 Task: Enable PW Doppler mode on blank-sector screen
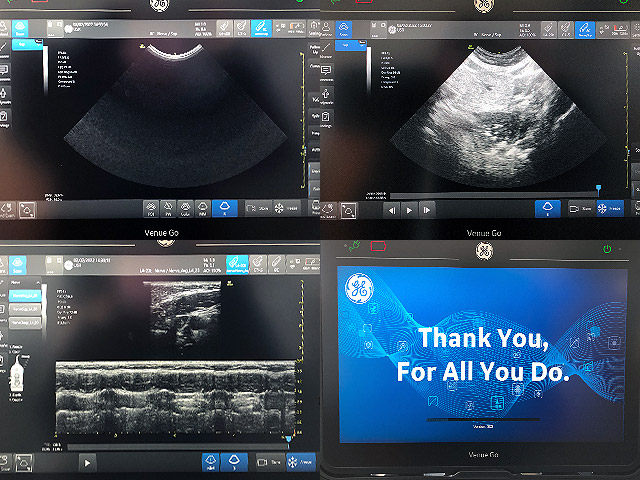pyautogui.click(x=168, y=208)
